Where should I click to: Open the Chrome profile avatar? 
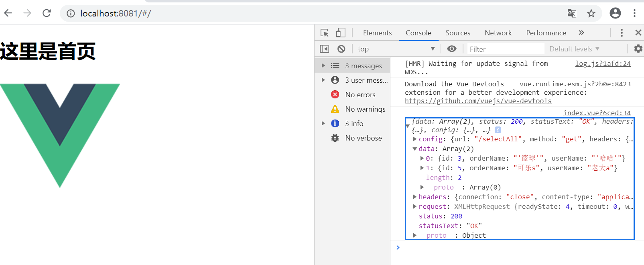615,13
